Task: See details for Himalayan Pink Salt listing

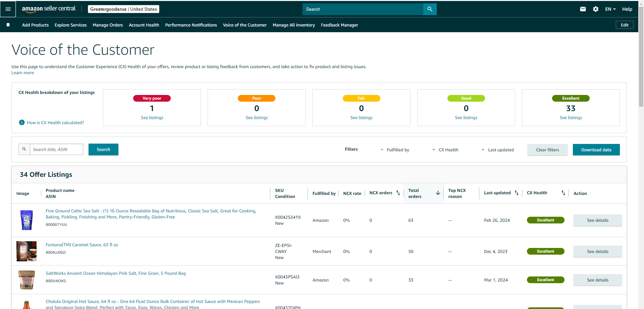Action: (597, 280)
